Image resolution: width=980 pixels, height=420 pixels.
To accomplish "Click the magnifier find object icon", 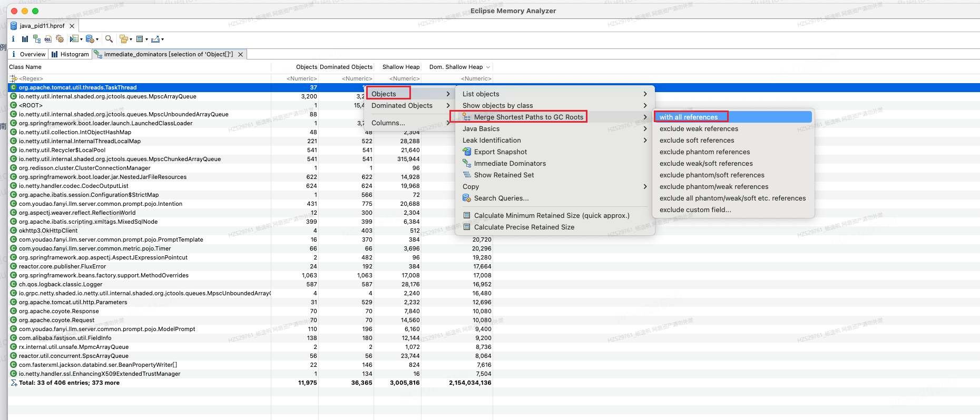I will pos(109,39).
